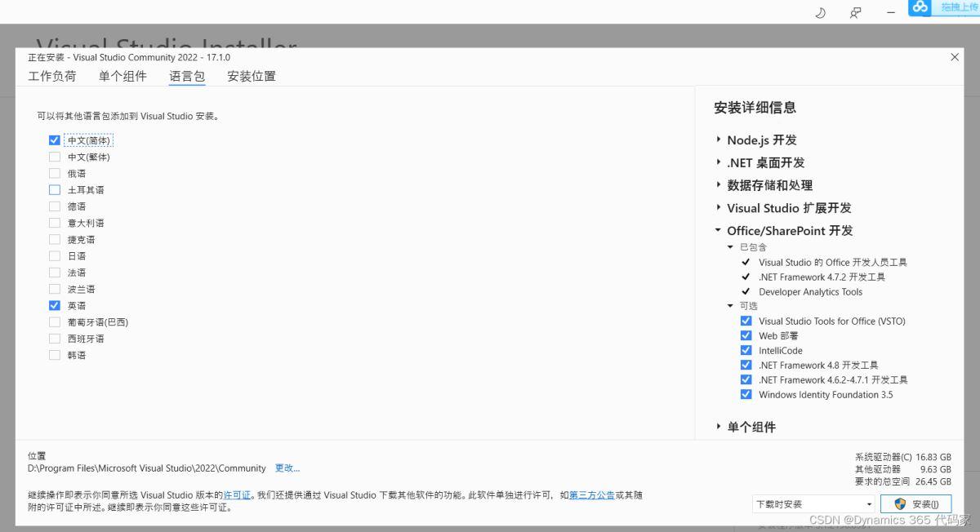This screenshot has height=532, width=980.
Task: Tick the 波兰语 language checkbox
Action: [55, 289]
